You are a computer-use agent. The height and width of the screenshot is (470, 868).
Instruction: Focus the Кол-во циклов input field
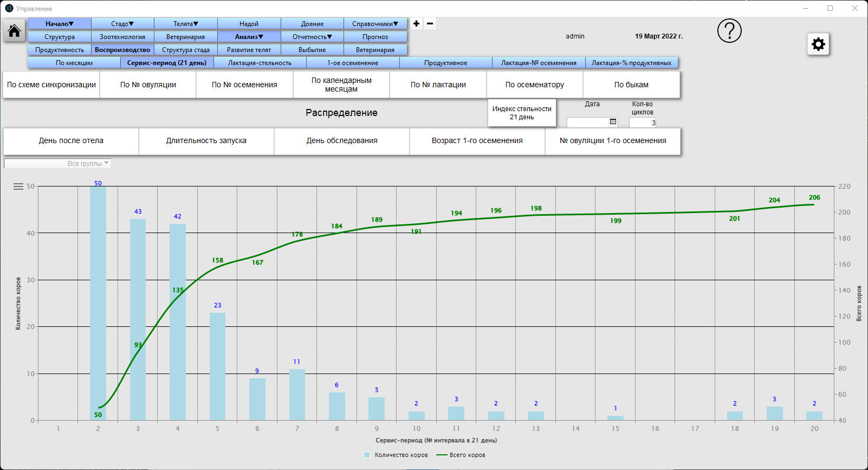[x=643, y=123]
